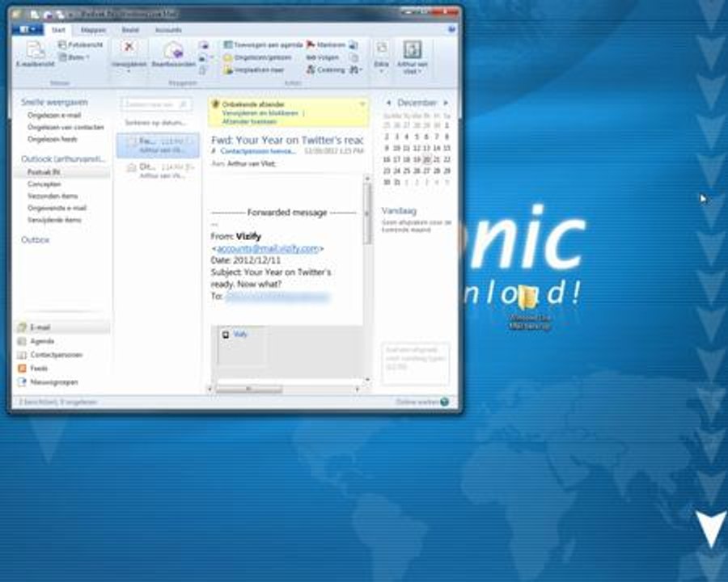
Task: Switch to E-mail view in sidebar
Action: pyautogui.click(x=62, y=327)
